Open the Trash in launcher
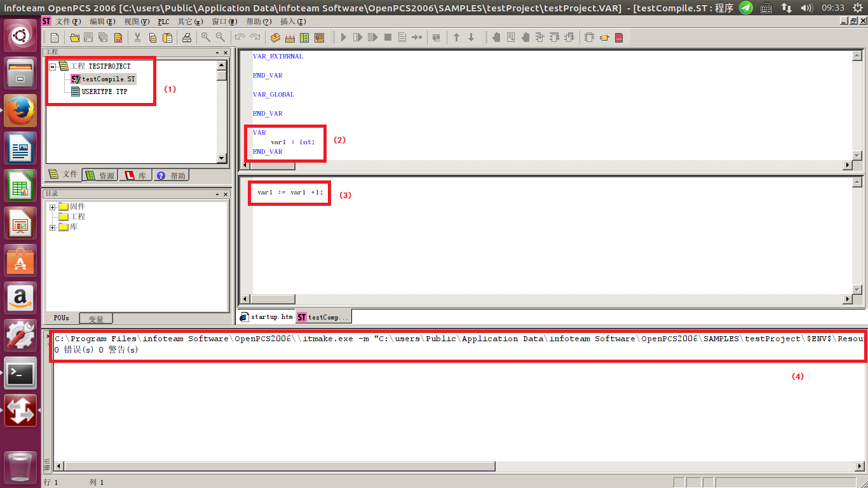 [20, 466]
